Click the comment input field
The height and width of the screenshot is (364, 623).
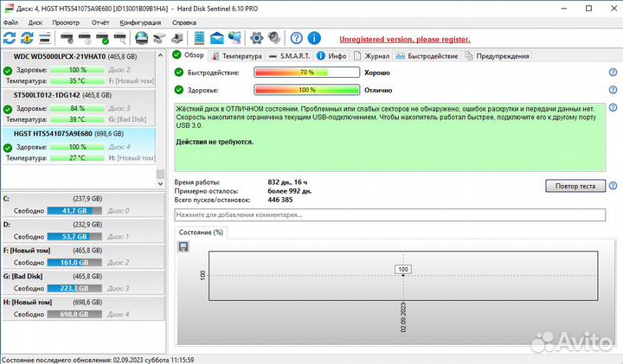(x=389, y=214)
